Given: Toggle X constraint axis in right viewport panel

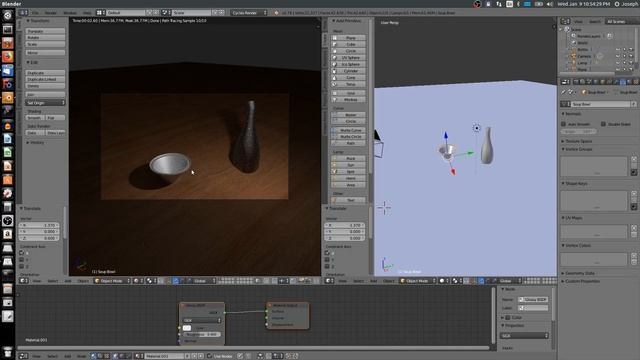Looking at the screenshot, I should (x=327, y=253).
